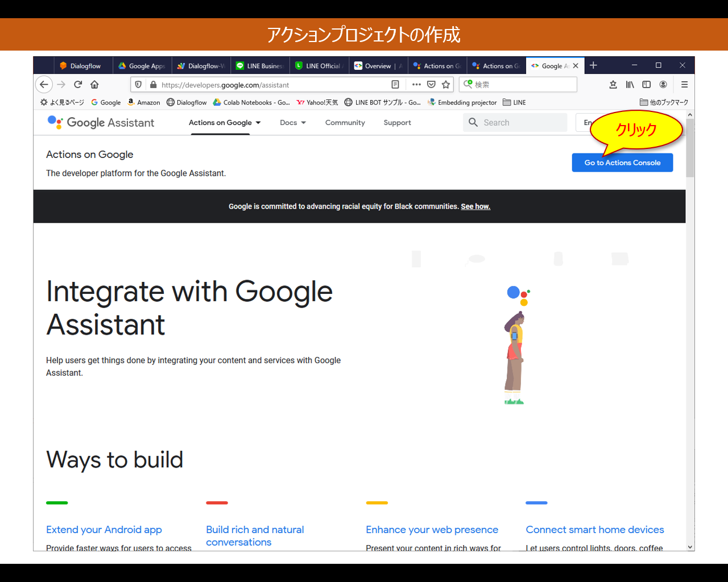The height and width of the screenshot is (582, 728).
Task: Switch to the LINE Official tab
Action: (x=320, y=66)
